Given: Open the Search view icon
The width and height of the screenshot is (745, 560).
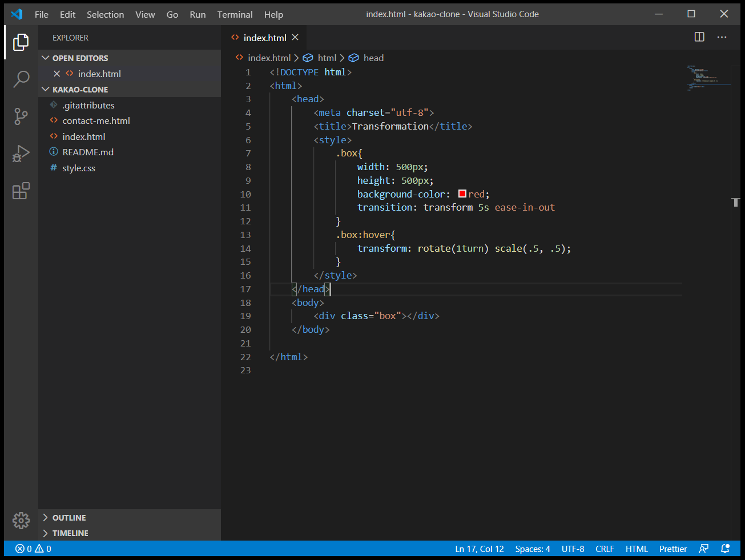Looking at the screenshot, I should click(21, 79).
